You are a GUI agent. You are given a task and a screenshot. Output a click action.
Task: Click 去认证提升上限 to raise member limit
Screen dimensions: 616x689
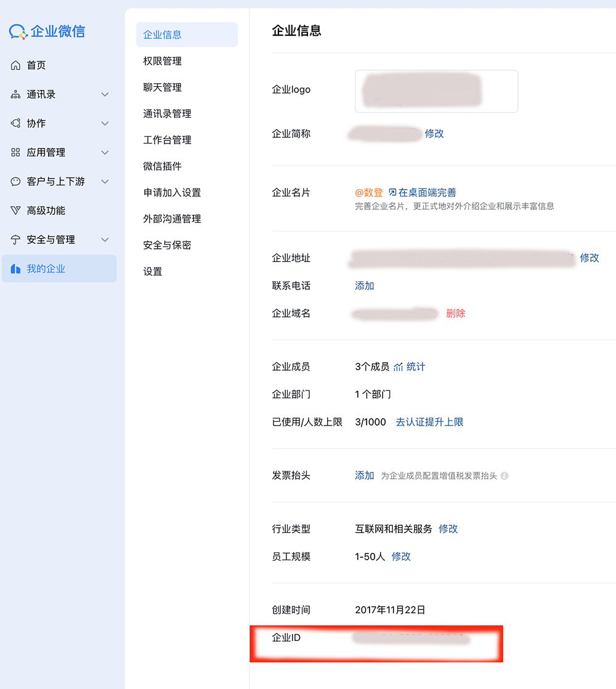pyautogui.click(x=429, y=422)
